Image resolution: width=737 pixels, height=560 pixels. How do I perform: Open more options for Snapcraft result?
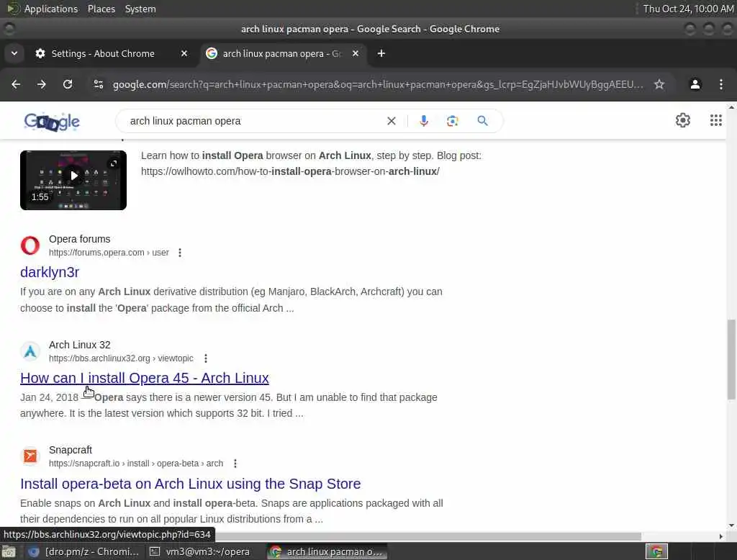(235, 464)
